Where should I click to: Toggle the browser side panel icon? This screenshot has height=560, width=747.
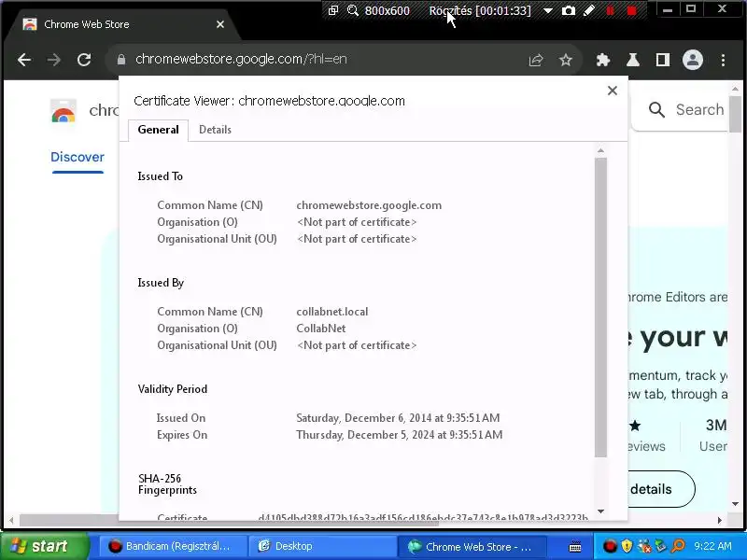tap(663, 60)
